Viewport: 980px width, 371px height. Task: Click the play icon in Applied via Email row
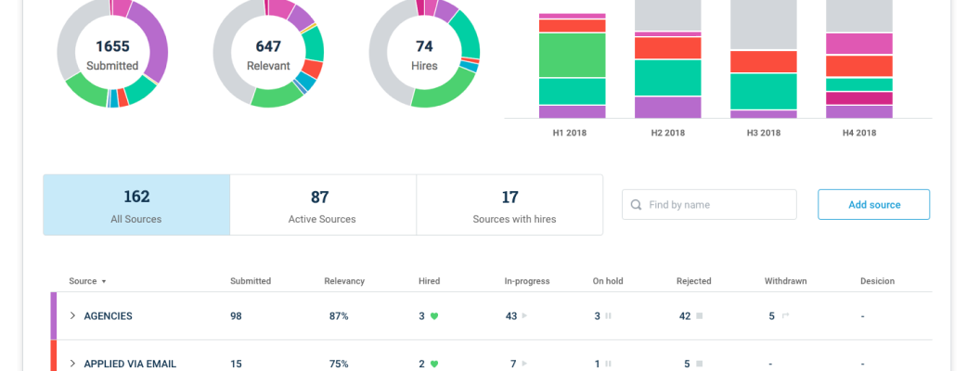coord(524,365)
